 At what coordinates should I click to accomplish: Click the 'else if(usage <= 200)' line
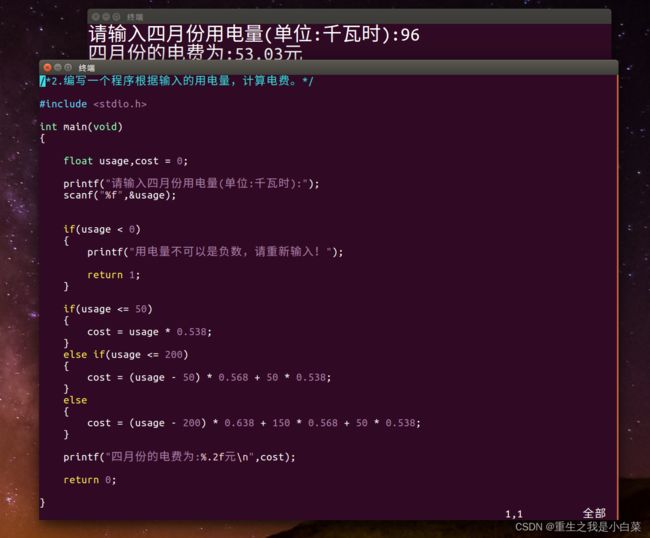click(126, 355)
